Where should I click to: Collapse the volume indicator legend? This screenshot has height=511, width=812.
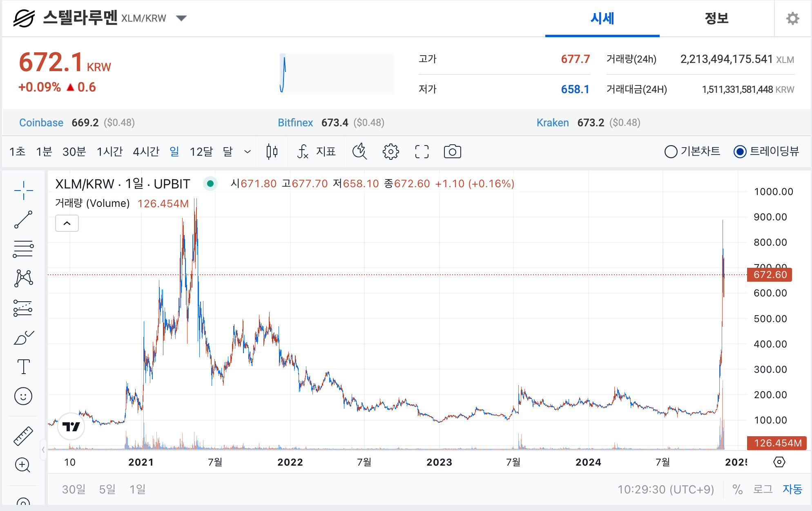coord(67,223)
